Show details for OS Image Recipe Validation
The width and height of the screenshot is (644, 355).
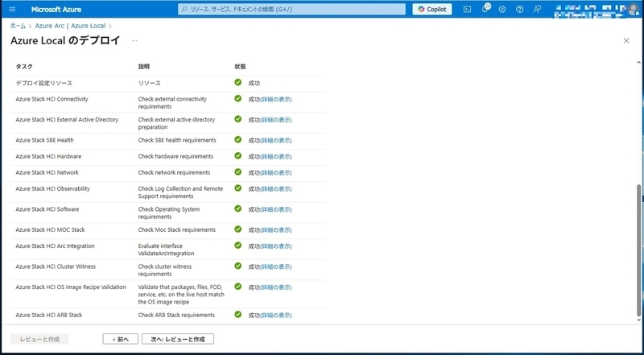(276, 287)
